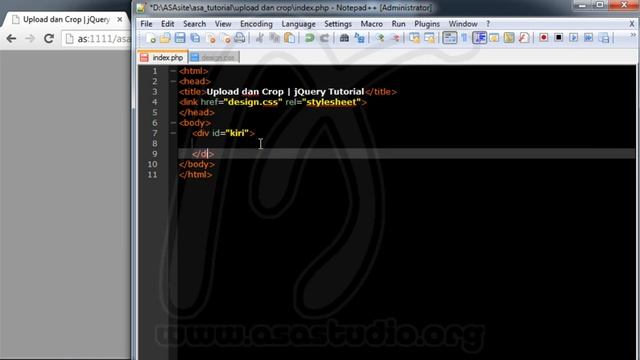Collapse the html fold at line 1
This screenshot has height=360, width=640.
pos(173,71)
